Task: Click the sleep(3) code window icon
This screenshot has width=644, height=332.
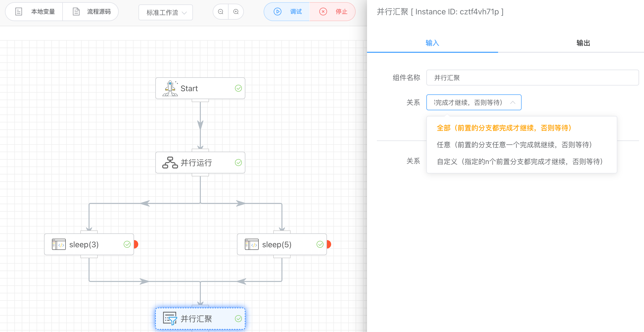Action: click(x=59, y=244)
